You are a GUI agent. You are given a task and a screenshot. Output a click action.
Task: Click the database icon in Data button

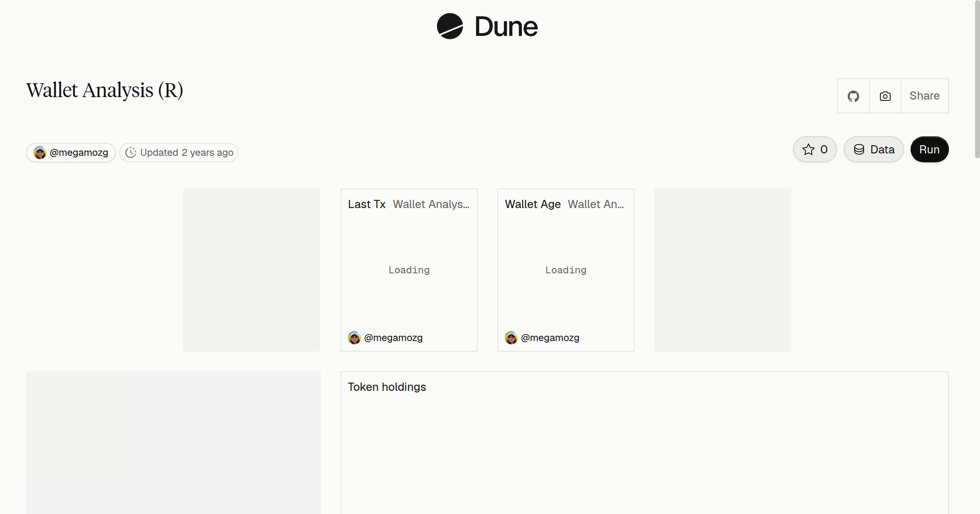click(x=859, y=149)
